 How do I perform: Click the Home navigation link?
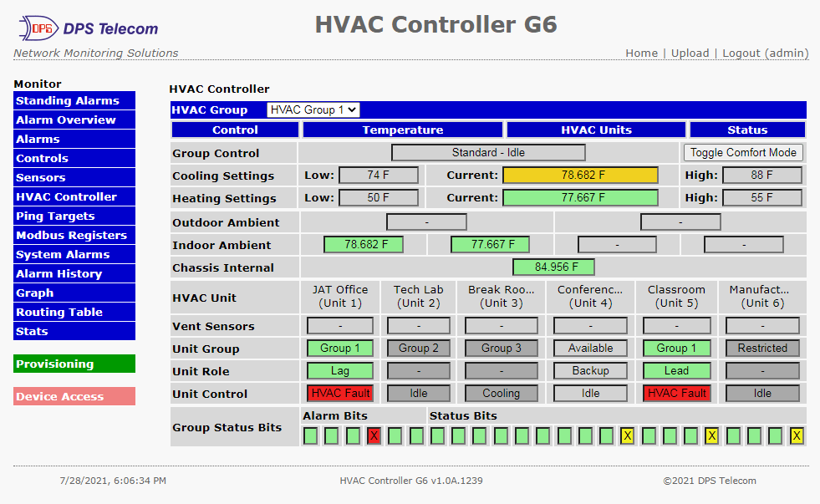(641, 53)
